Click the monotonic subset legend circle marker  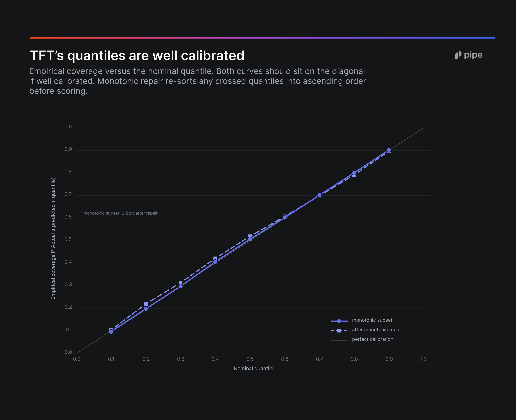point(339,321)
